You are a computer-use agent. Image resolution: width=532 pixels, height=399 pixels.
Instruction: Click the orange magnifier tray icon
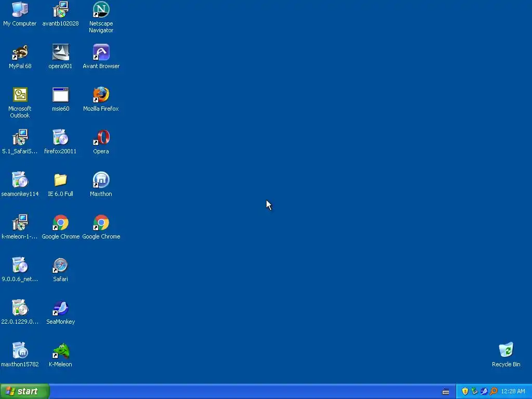tap(494, 391)
